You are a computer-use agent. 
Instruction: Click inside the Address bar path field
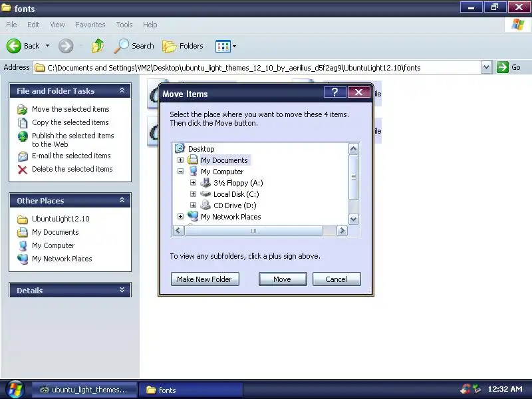tap(257, 68)
